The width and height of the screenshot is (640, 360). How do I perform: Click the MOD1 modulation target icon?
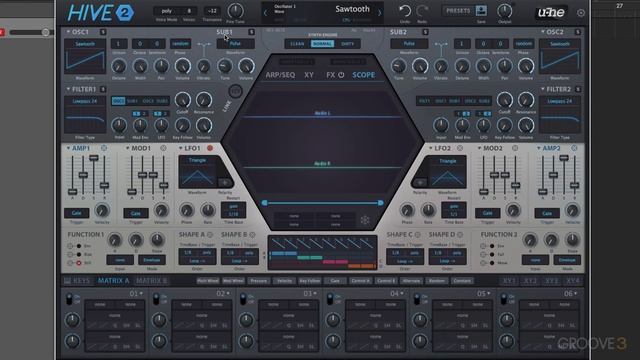pos(163,148)
